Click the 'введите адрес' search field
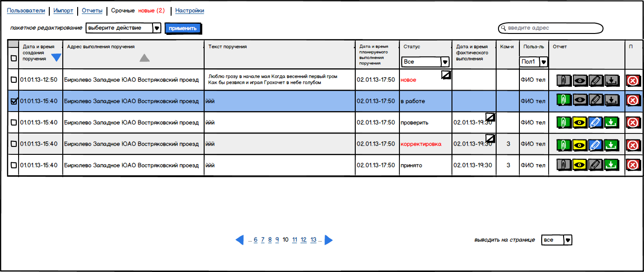644x272 pixels. coord(551,28)
